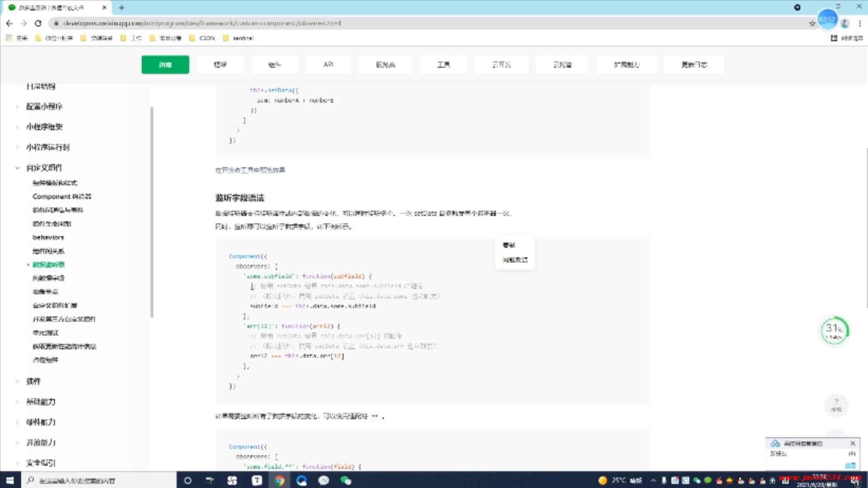Screen dimensions: 868x488
Task: Collapse the 自定义组件 sidebar section
Action: point(44,168)
